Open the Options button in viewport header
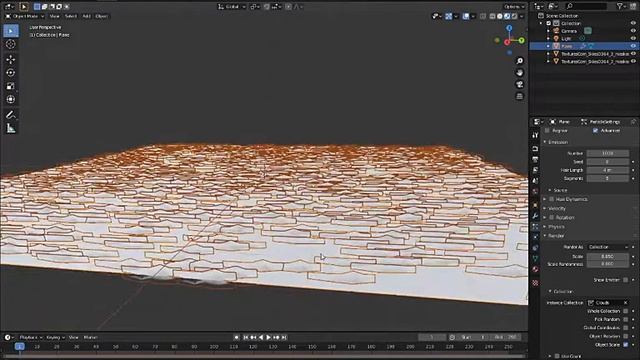 [514, 7]
